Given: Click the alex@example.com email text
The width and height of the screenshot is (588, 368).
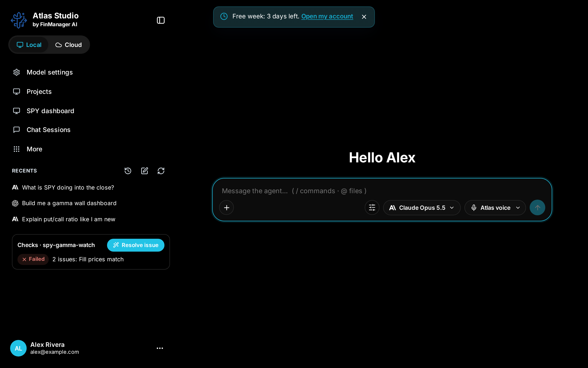Looking at the screenshot, I should (55, 352).
